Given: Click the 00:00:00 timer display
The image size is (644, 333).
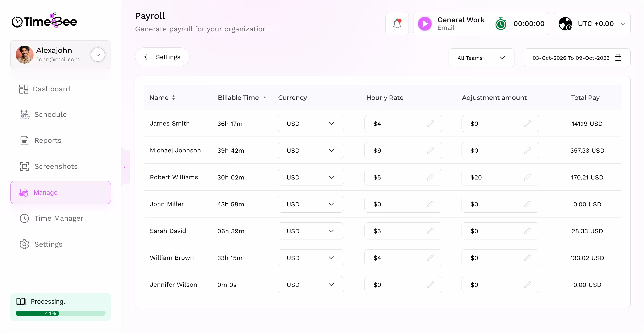Looking at the screenshot, I should tap(529, 23).
